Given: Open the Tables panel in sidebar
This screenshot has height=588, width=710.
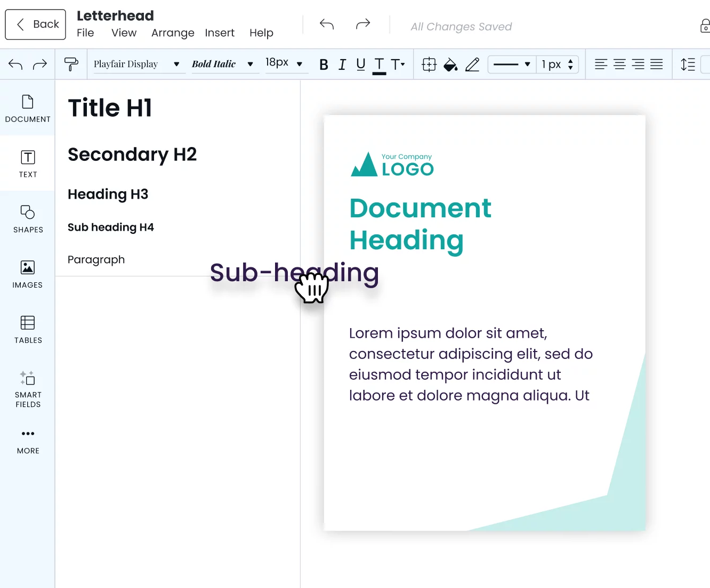Looking at the screenshot, I should coord(28,329).
